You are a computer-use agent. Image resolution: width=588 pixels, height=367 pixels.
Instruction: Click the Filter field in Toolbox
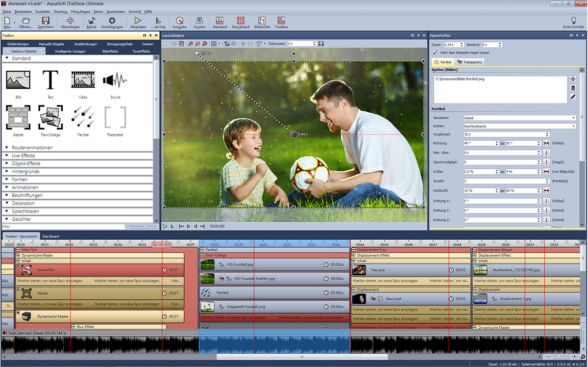[x=63, y=227]
